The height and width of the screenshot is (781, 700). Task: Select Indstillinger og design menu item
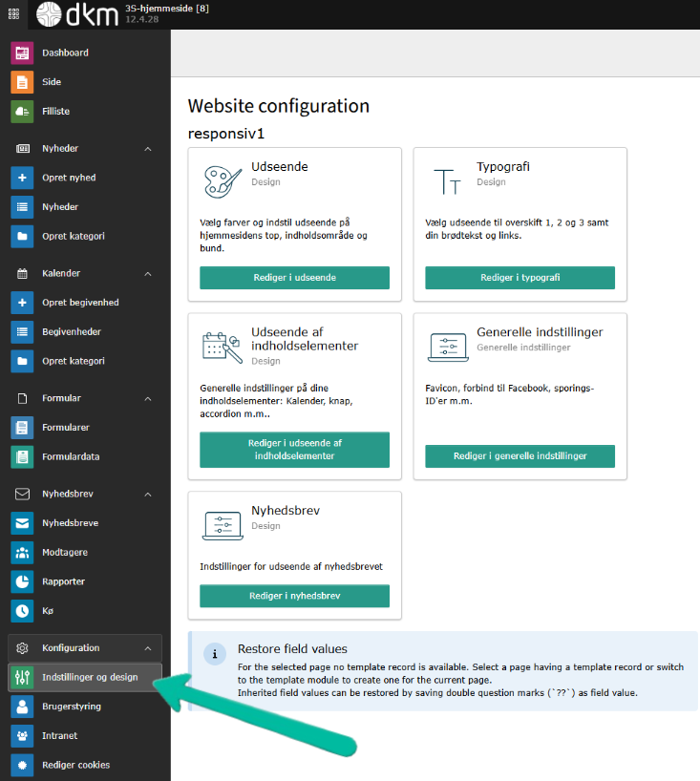[x=89, y=678]
